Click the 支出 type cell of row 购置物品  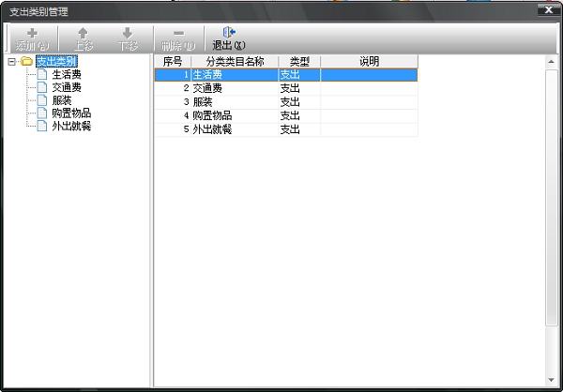point(299,116)
